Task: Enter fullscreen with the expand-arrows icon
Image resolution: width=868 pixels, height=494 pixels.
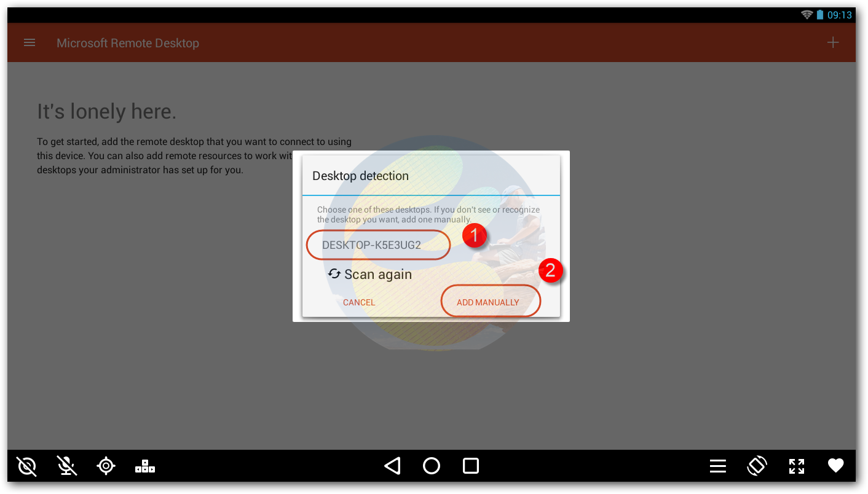Action: click(797, 466)
